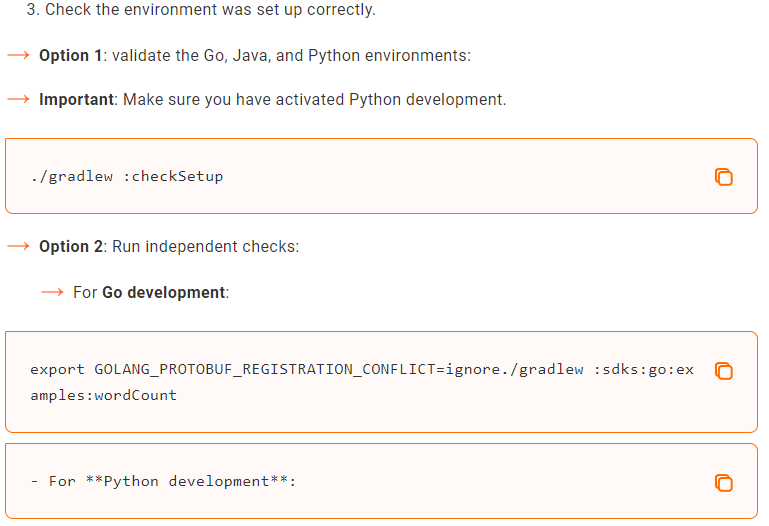The height and width of the screenshot is (526, 769).
Task: Click the ./gradlew :checkSetup code text
Action: pyautogui.click(x=126, y=177)
